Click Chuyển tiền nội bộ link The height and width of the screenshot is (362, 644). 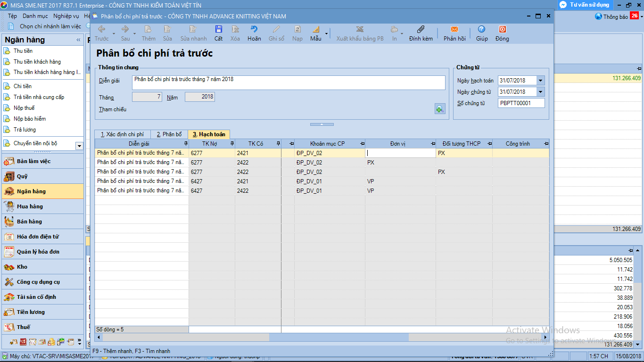(x=35, y=143)
